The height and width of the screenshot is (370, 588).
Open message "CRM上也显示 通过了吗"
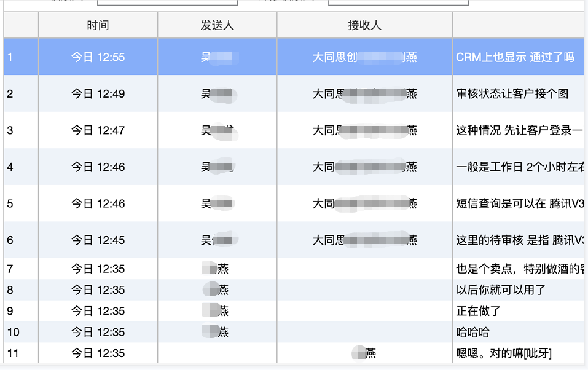click(515, 57)
